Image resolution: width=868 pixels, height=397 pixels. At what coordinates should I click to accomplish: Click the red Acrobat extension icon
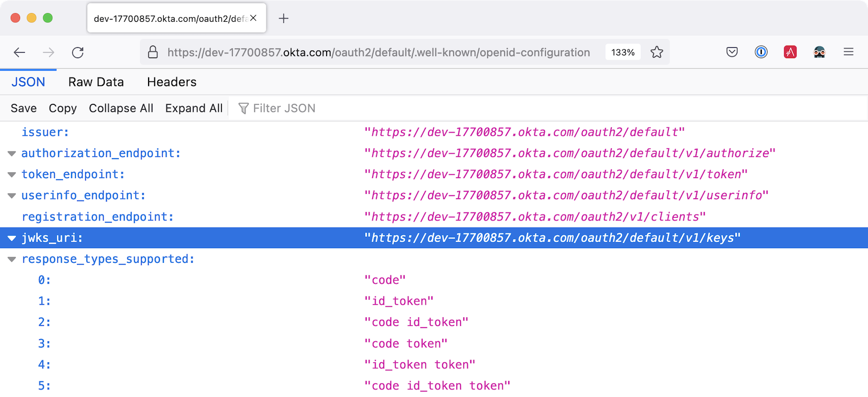click(790, 52)
